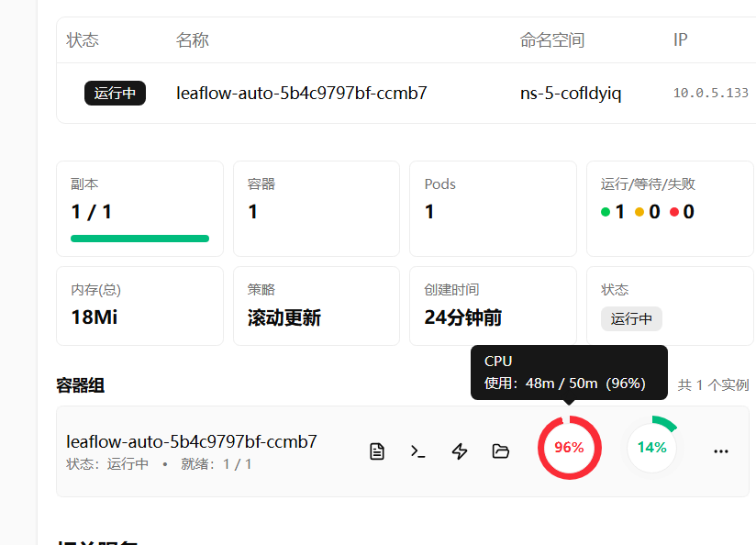Click the 容器组 section heading

tap(80, 385)
